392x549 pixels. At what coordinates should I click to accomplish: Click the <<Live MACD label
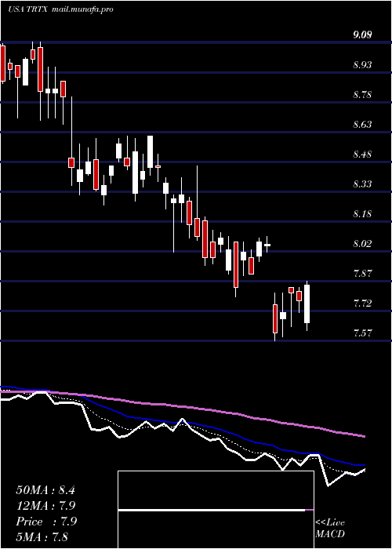click(x=330, y=528)
